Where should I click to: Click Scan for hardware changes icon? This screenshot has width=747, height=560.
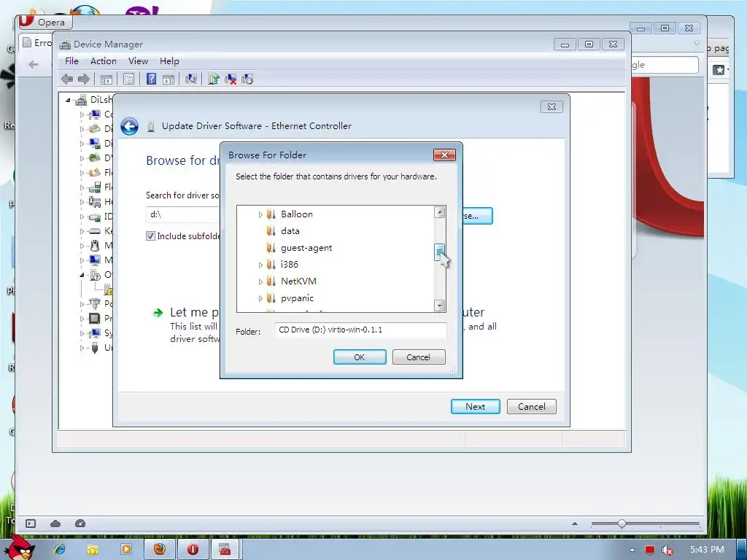[x=191, y=79]
